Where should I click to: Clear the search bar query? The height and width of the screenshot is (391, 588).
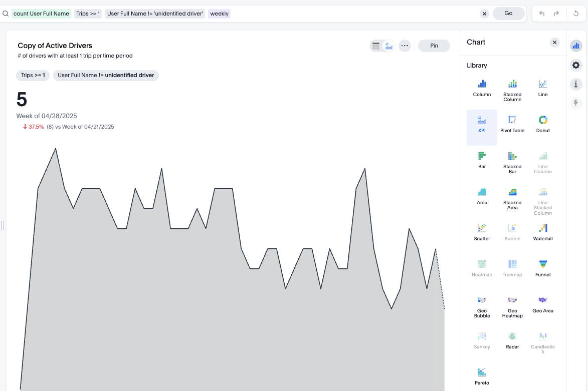pos(484,14)
